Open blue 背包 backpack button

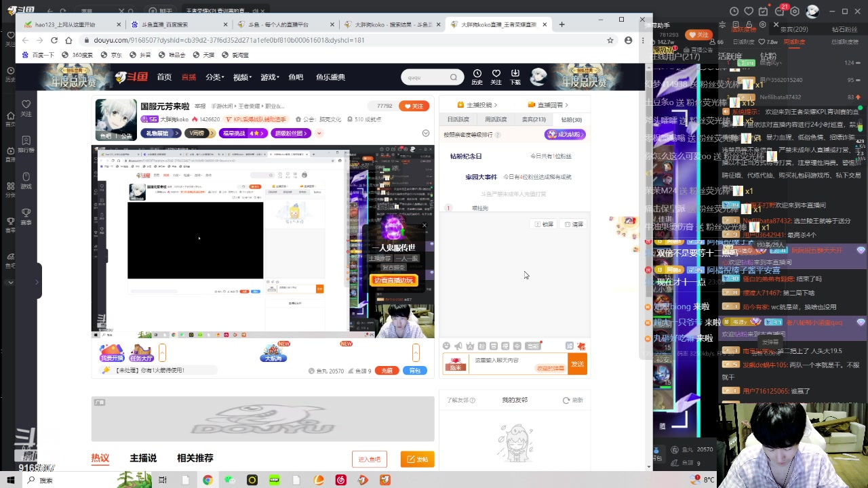click(x=416, y=371)
